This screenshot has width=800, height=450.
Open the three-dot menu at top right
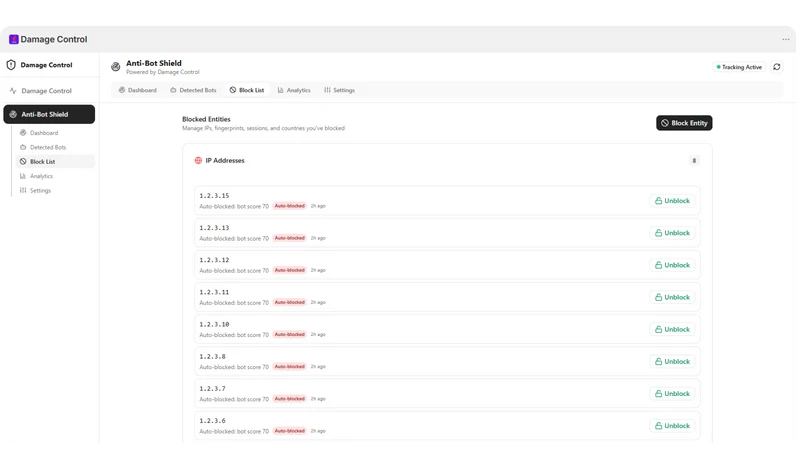[x=785, y=39]
